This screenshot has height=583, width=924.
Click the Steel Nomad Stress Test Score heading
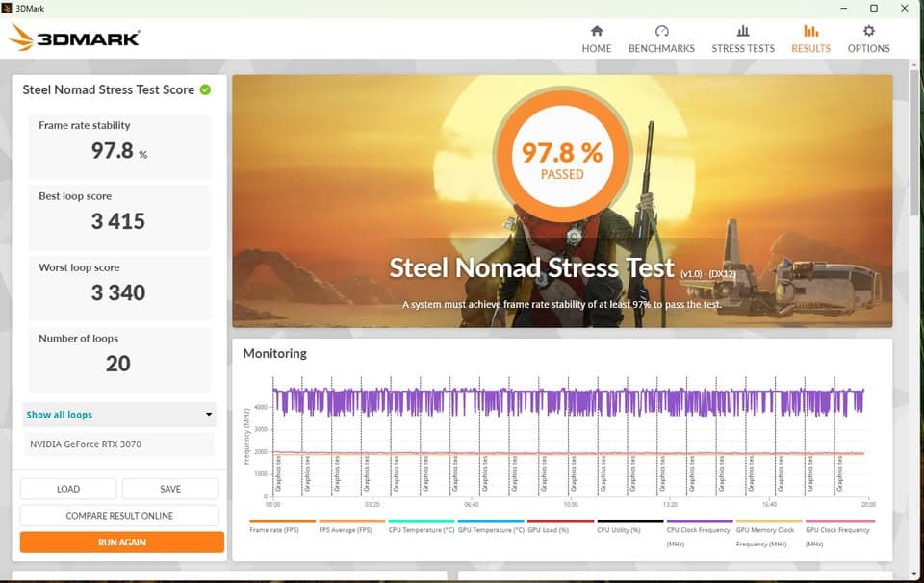109,89
